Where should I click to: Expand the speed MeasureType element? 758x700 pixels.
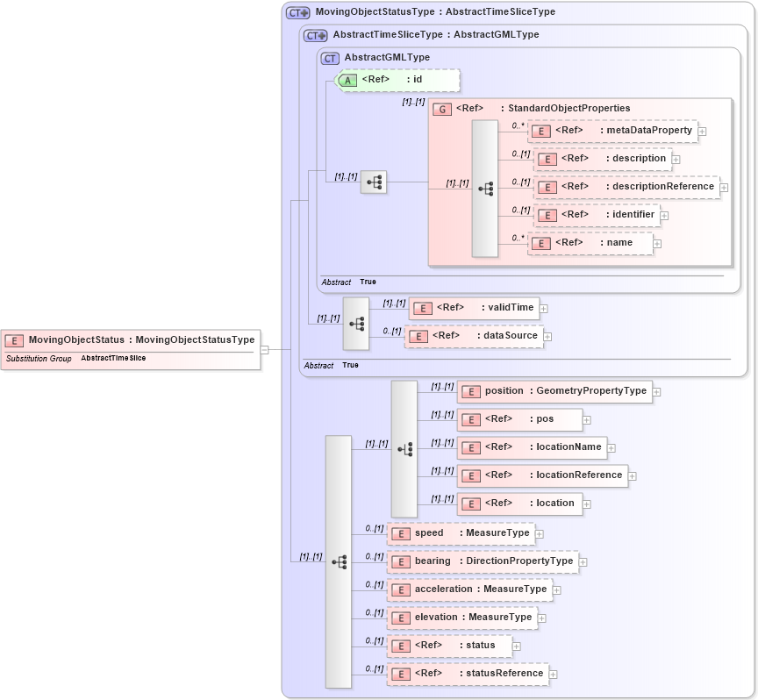[x=540, y=534]
